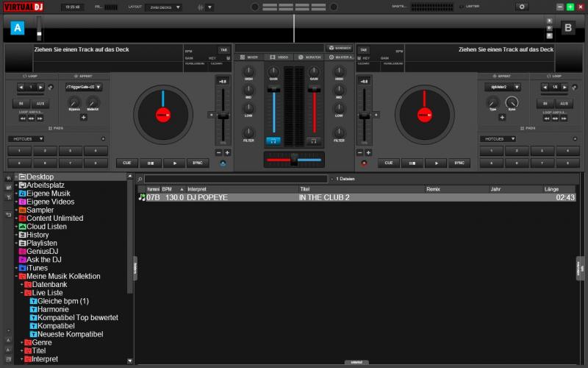Switch to the Video tab
The height and width of the screenshot is (368, 588).
click(279, 57)
